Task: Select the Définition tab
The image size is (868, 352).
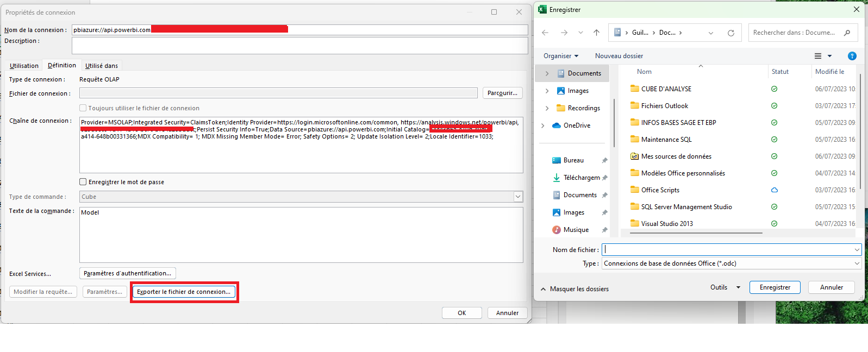Action: pos(62,65)
